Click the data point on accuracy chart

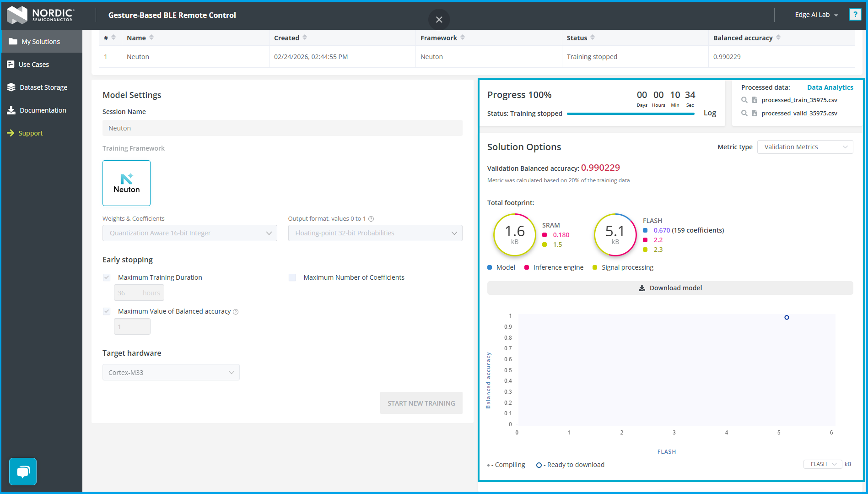(x=787, y=317)
